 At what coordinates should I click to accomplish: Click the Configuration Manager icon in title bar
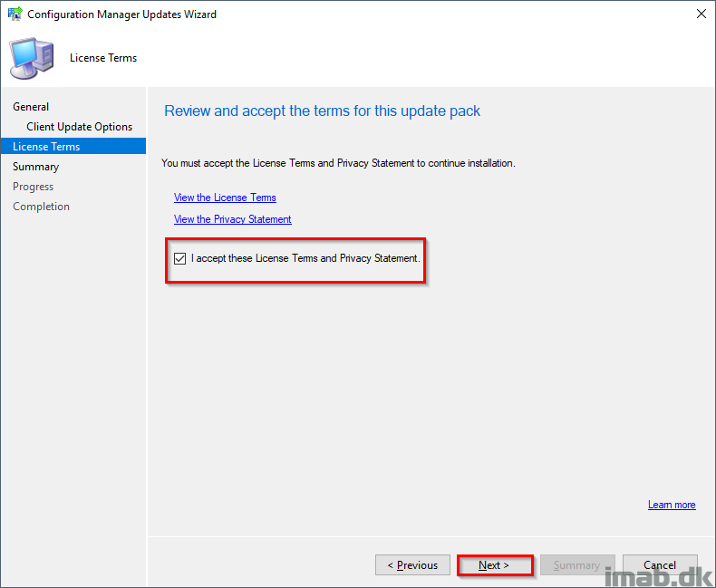[15, 14]
